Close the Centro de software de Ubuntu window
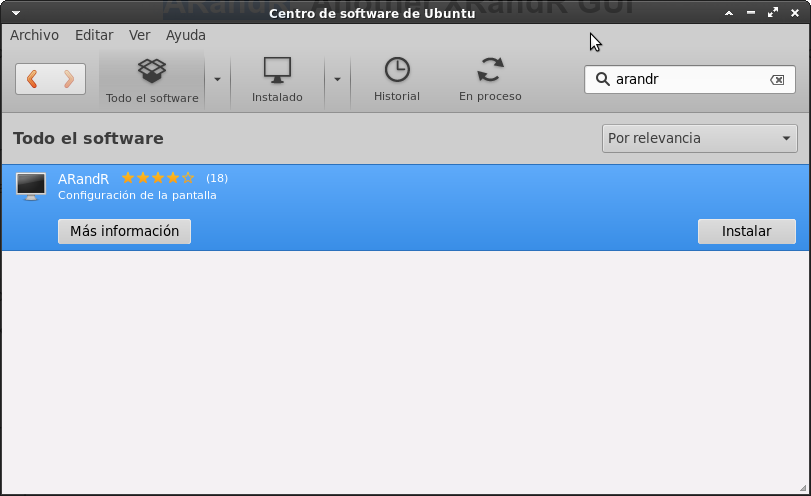Image resolution: width=811 pixels, height=496 pixels. click(795, 13)
